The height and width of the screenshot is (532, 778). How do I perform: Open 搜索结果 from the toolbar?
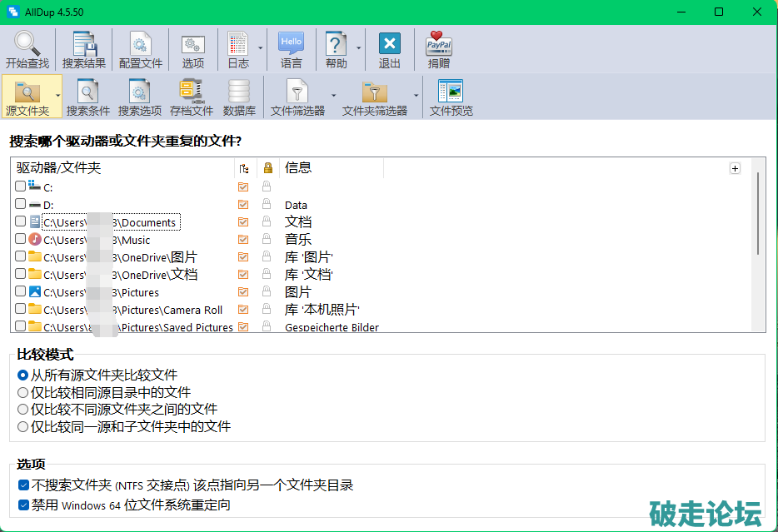(x=84, y=44)
